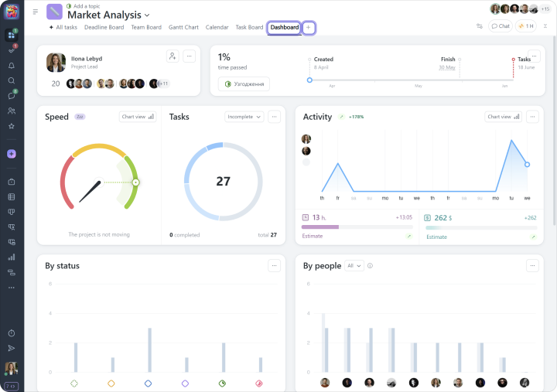This screenshot has width=557, height=392.
Task: Expand the By people All dropdown
Action: pyautogui.click(x=354, y=266)
